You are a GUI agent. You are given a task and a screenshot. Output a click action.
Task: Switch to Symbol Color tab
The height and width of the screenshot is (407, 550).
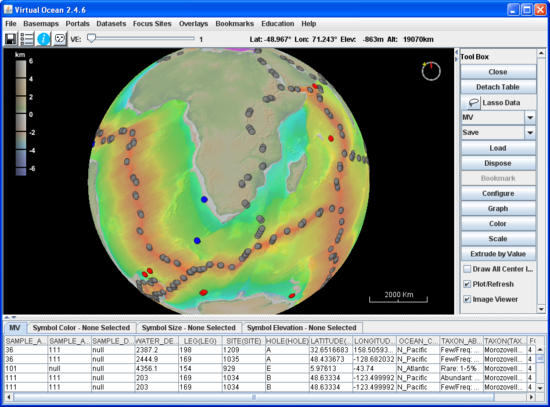[x=81, y=328]
